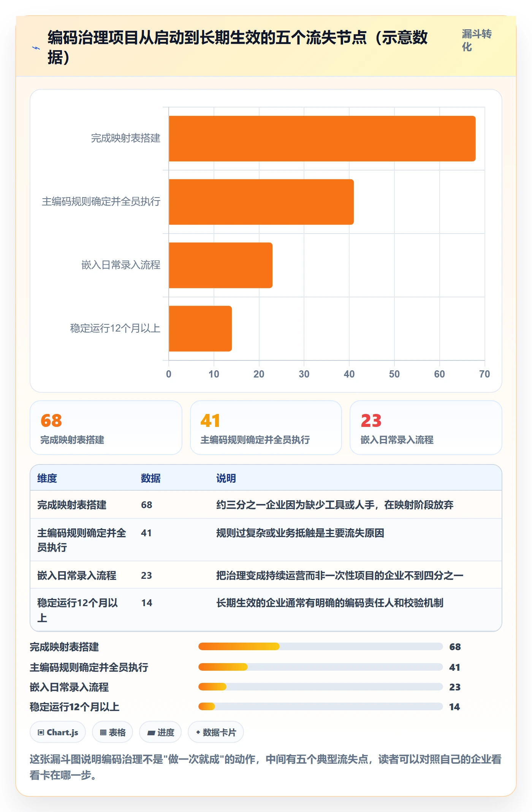
Task: Click the 说明 column header
Action: (226, 478)
